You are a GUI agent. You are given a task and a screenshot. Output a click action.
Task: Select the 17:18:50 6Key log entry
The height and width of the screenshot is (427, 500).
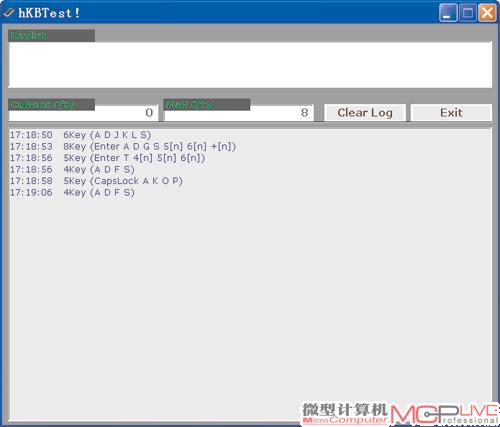[80, 135]
